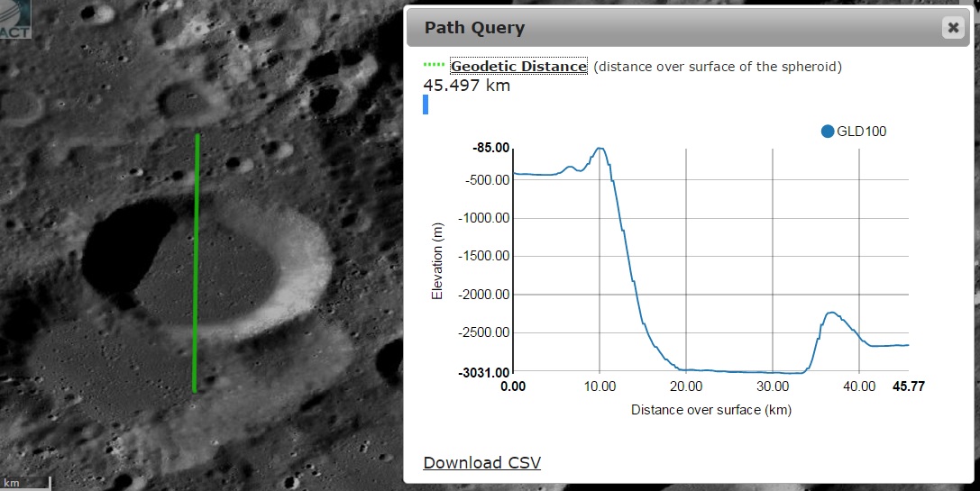Click the profile's flat crater floor segment
The width and height of the screenshot is (980, 491).
(x=730, y=371)
